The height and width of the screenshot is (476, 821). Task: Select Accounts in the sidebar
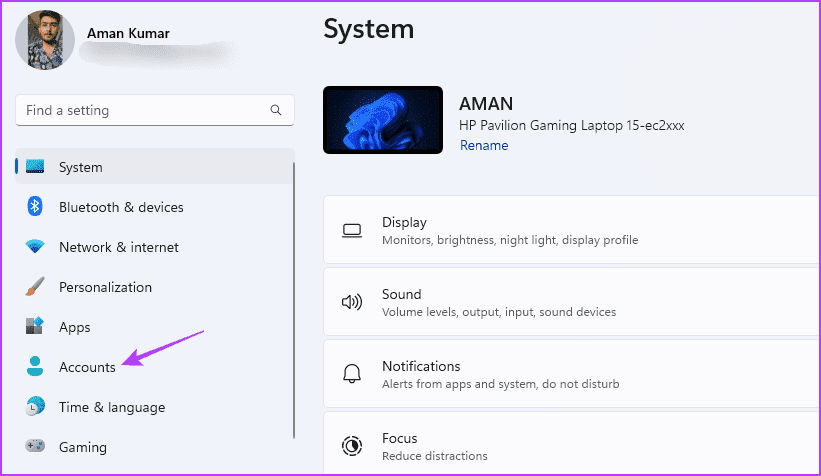point(155,367)
